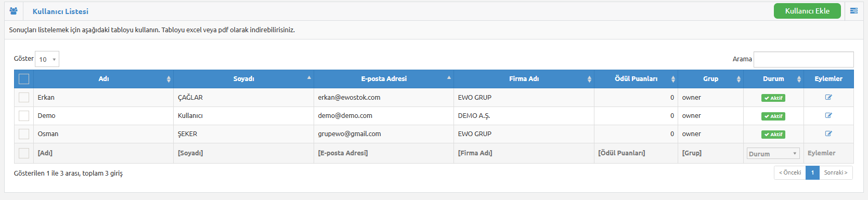Edit the Demo Kullanıcı user row
This screenshot has height=200, width=868.
[x=828, y=115]
